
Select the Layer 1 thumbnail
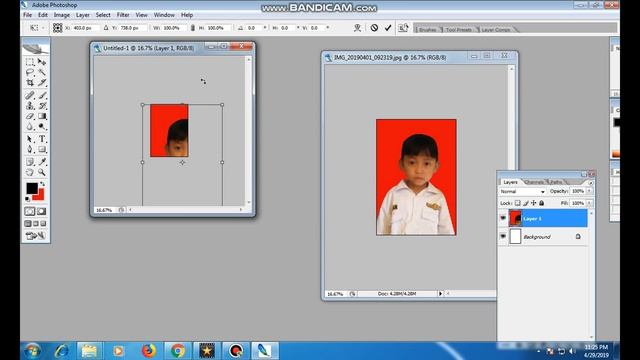[515, 218]
